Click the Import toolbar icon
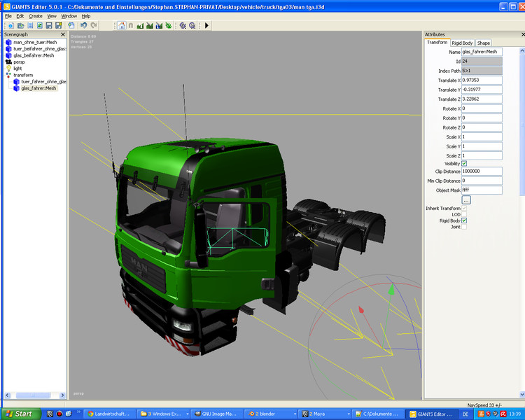 click(x=30, y=25)
